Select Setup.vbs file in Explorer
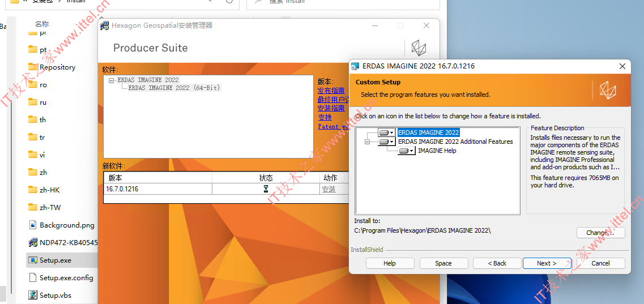Screen dimensions: 644x304 [56, 295]
